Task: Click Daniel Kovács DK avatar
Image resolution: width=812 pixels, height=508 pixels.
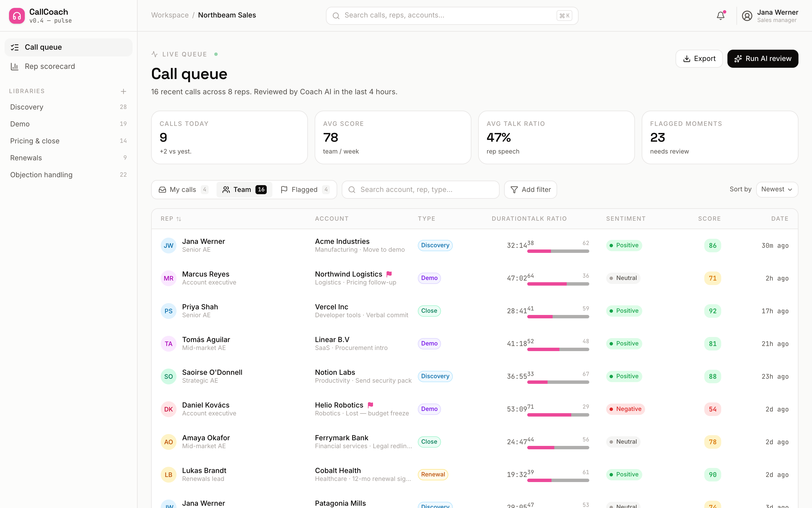Action: click(168, 409)
